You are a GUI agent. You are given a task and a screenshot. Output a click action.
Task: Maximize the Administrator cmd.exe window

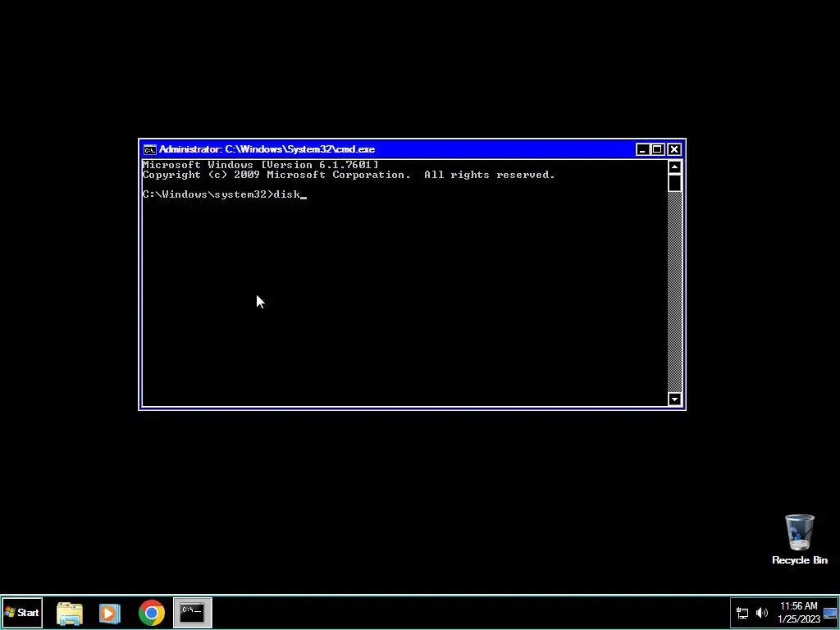657,149
